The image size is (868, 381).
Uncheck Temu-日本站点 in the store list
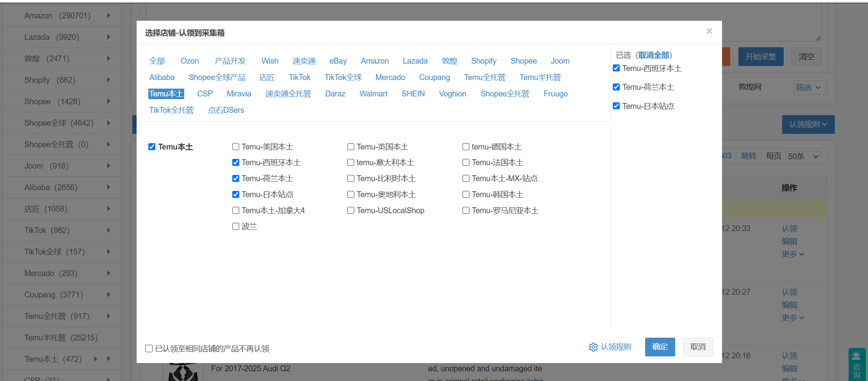[236, 194]
